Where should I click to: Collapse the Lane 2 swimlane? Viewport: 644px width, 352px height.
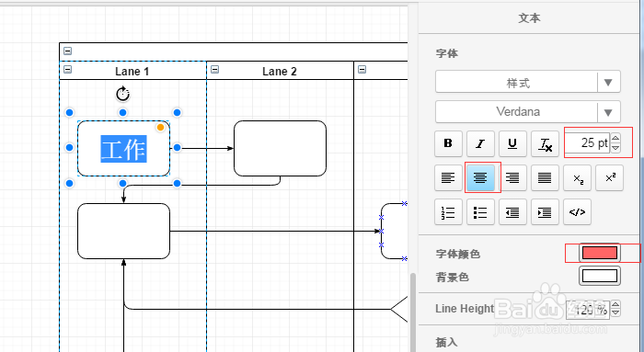point(214,69)
